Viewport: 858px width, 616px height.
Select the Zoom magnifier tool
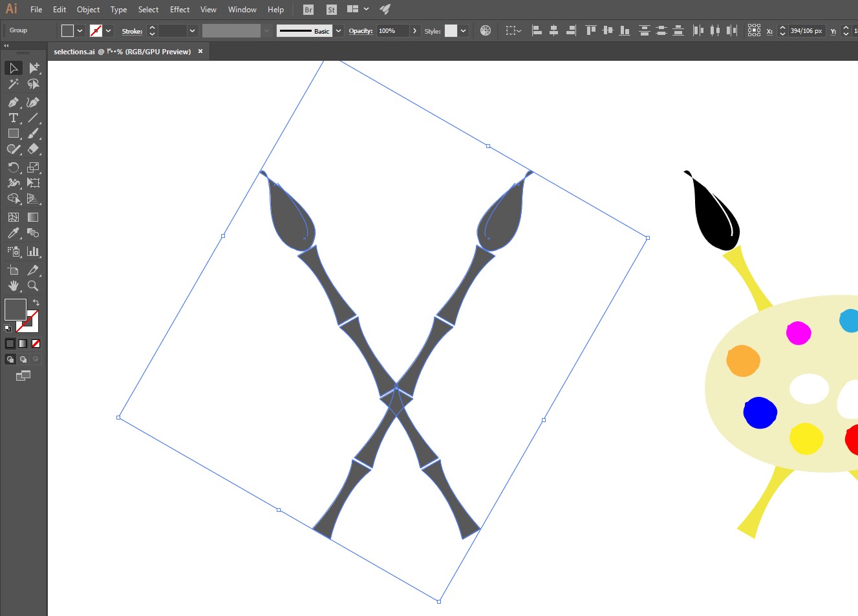[34, 286]
